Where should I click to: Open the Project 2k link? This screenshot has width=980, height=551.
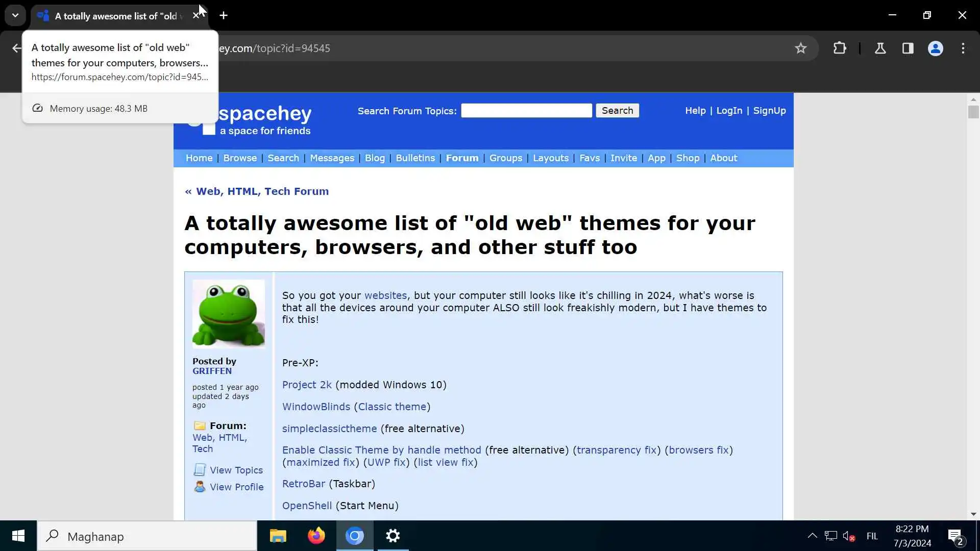click(307, 385)
